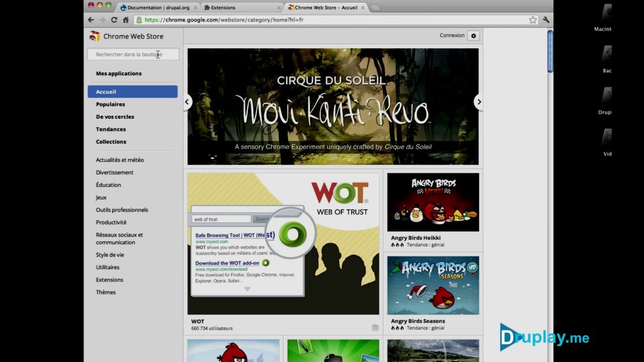Image resolution: width=644 pixels, height=362 pixels.
Task: Show next banner with right carousel arrow
Action: pyautogui.click(x=478, y=102)
